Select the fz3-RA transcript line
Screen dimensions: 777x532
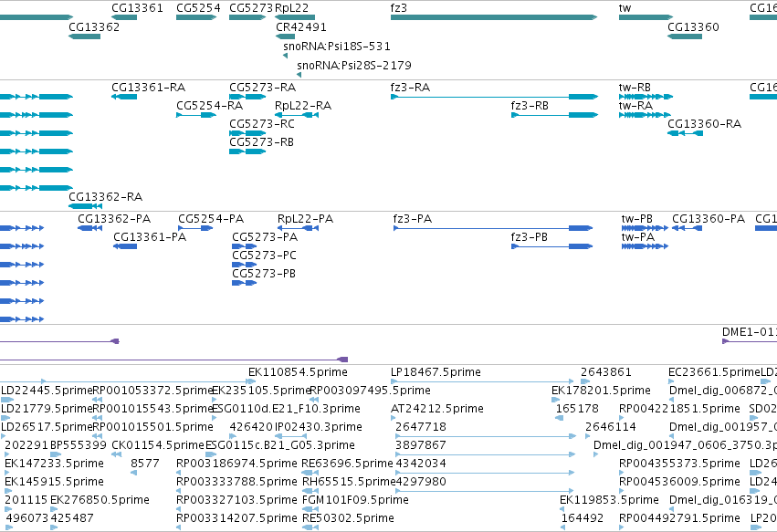pyautogui.click(x=494, y=97)
